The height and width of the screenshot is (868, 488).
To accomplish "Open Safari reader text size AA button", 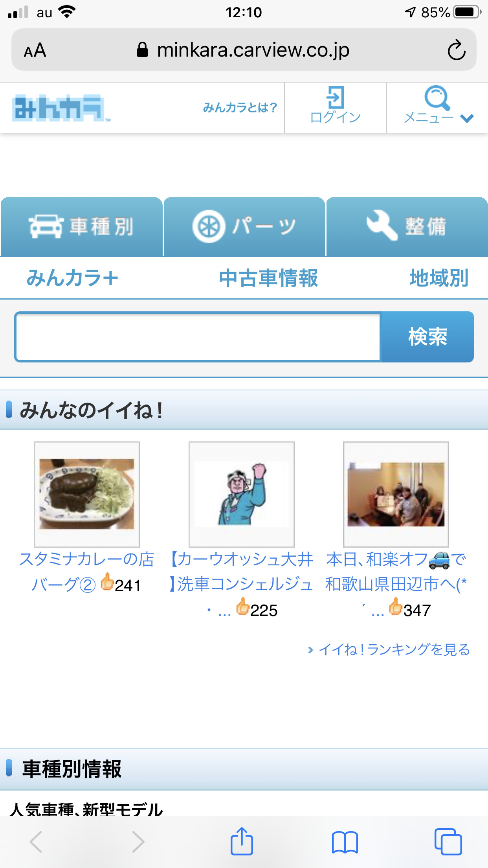I will [x=35, y=50].
